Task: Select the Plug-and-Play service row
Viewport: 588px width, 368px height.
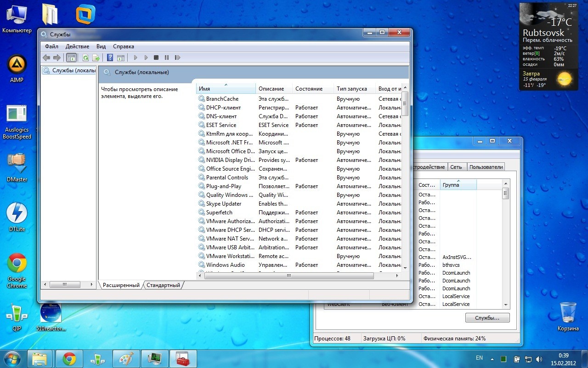Action: tap(299, 186)
